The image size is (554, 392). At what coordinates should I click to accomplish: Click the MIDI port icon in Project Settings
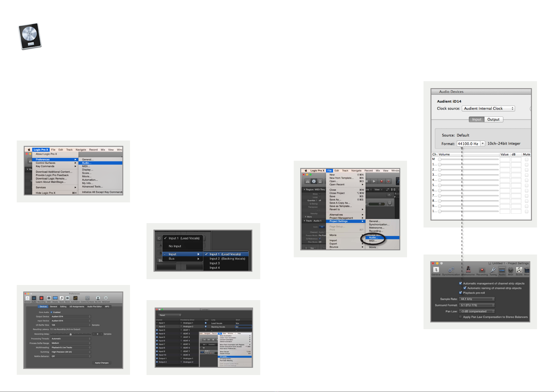(x=511, y=270)
